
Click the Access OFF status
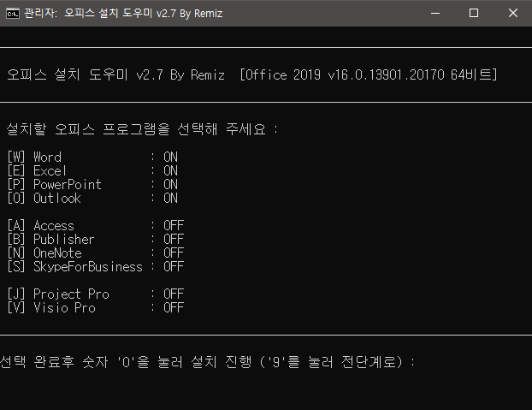174,225
